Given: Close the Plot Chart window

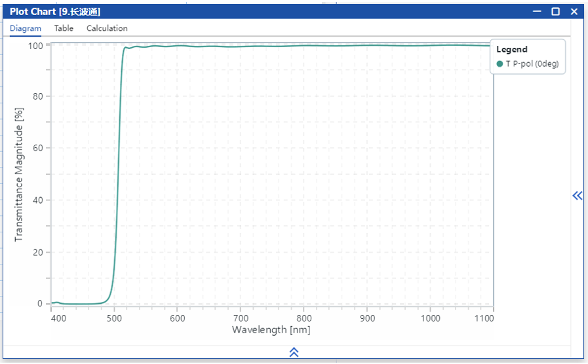Looking at the screenshot, I should tap(574, 12).
